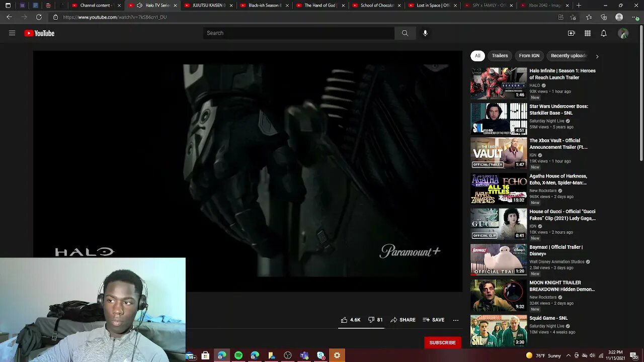
Task: Open the more actions three-dot menu
Action: point(456,320)
